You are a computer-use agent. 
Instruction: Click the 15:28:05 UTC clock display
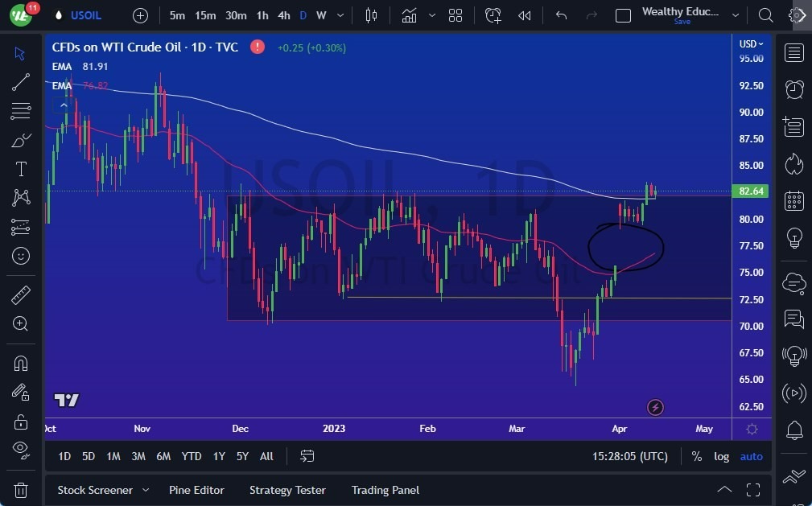(x=629, y=456)
